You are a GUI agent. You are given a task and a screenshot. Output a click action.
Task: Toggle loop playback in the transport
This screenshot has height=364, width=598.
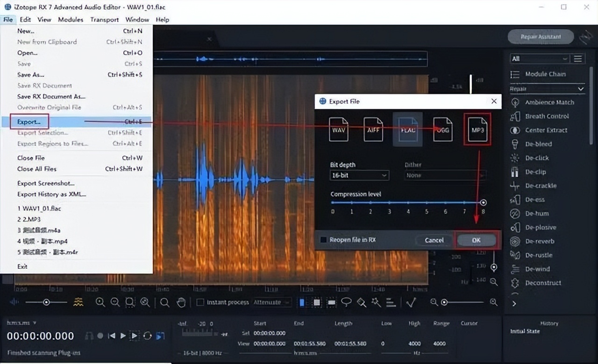coord(148,336)
